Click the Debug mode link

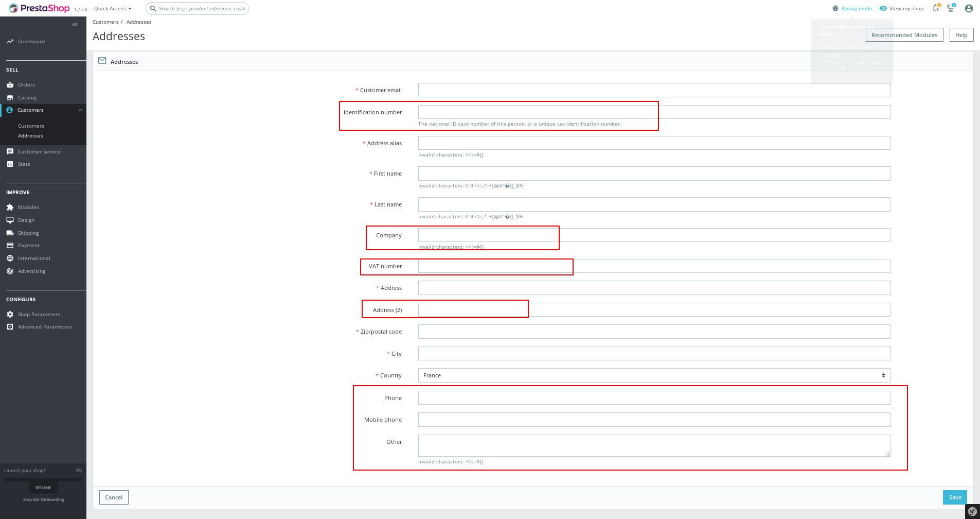click(x=857, y=9)
